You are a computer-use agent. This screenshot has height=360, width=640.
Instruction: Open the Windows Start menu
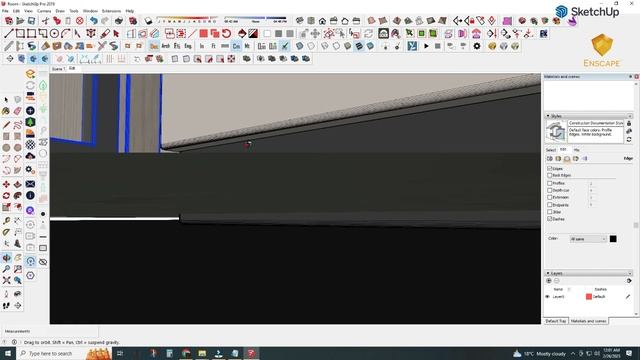[x=8, y=353]
